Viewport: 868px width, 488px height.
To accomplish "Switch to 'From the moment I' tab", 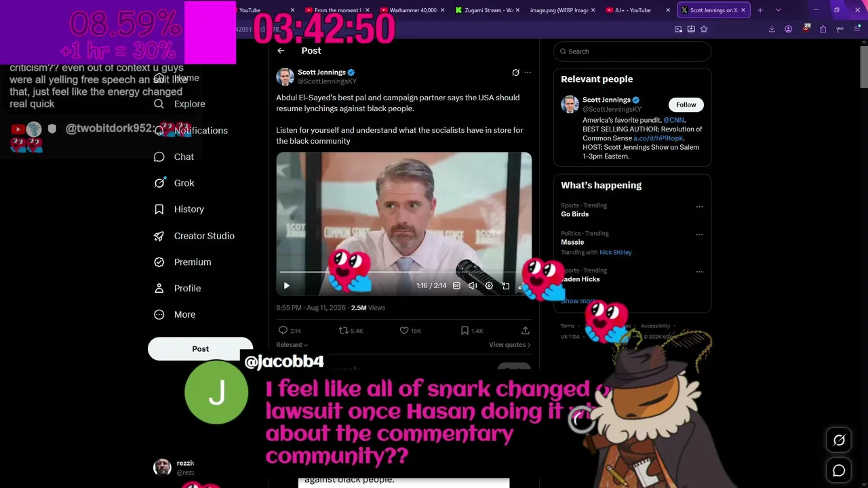I will [x=337, y=10].
